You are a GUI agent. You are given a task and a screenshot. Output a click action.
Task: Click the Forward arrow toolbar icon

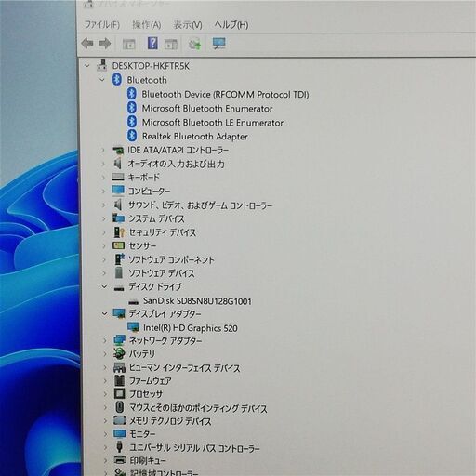point(105,44)
